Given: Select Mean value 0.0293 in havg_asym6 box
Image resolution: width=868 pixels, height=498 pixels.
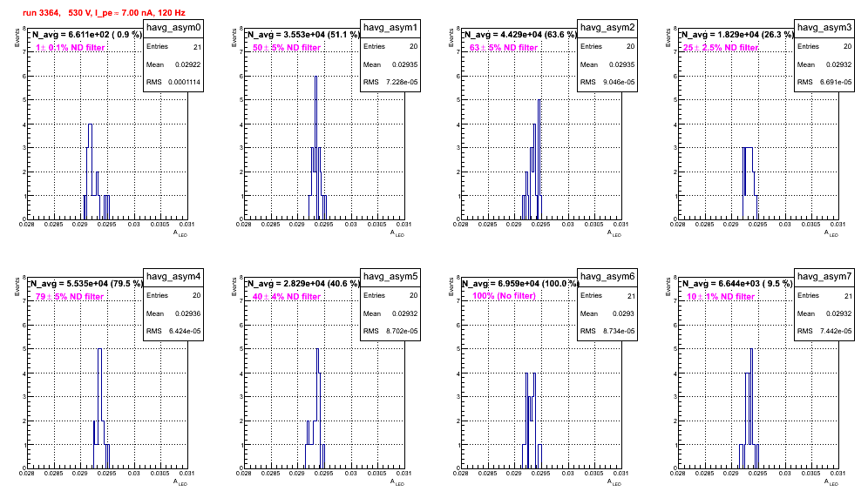Looking at the screenshot, I should click(624, 313).
